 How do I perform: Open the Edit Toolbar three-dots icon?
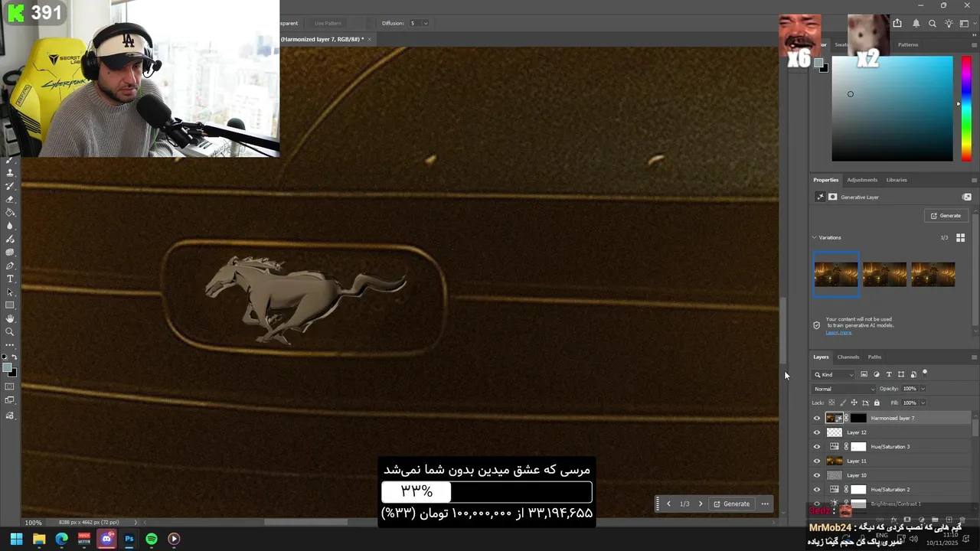pos(10,345)
